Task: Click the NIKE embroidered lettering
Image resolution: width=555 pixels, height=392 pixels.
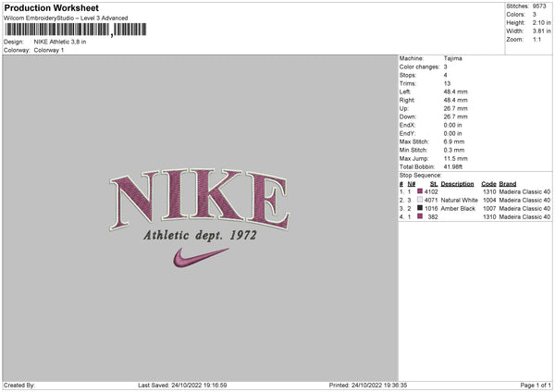Action: click(x=199, y=196)
